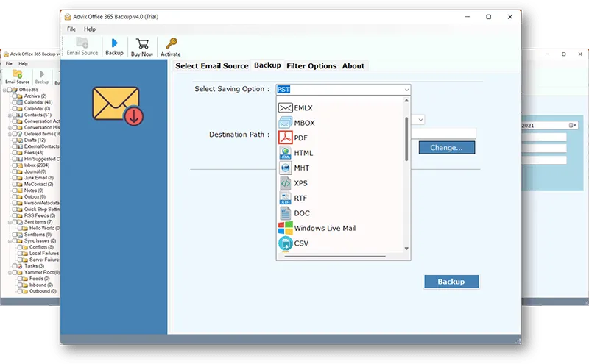The image size is (589, 364).
Task: Select Conflicts (0) folder in tree
Action: (41, 247)
